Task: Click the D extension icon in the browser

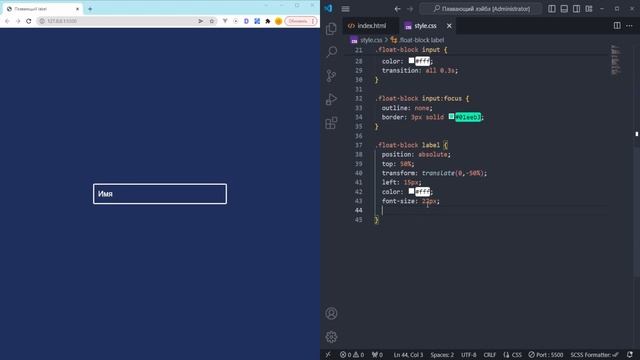Action: 246,21
